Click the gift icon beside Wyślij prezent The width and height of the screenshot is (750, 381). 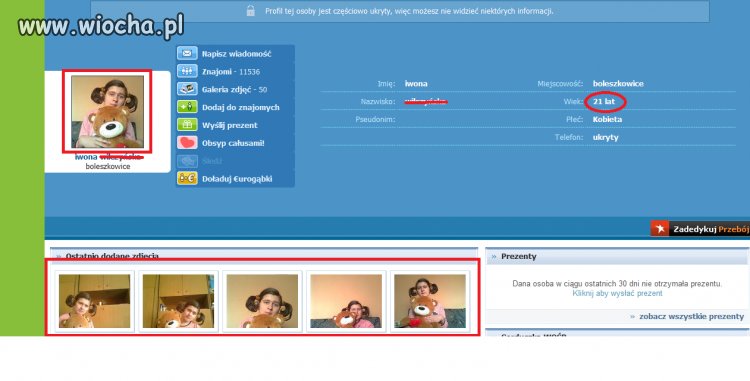[x=187, y=125]
